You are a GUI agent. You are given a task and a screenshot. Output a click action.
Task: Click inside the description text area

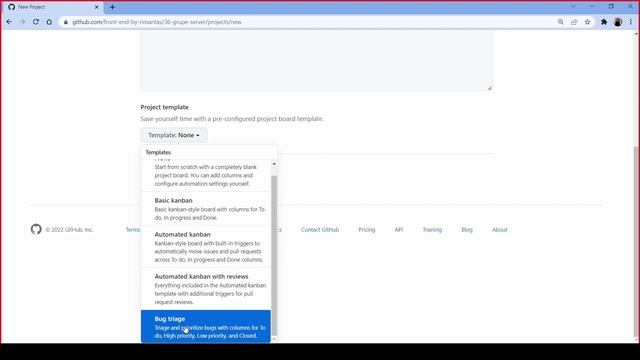pos(316,60)
